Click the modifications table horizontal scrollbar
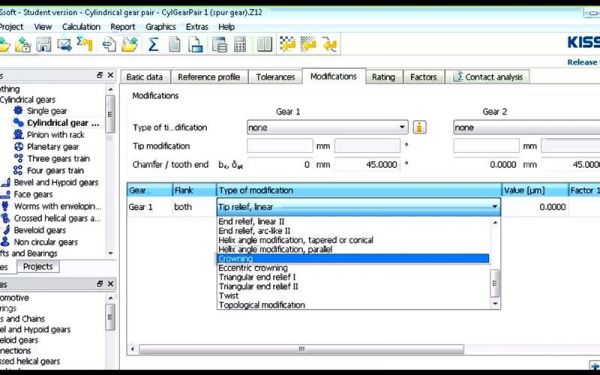The height and width of the screenshot is (375, 600). (x=301, y=349)
